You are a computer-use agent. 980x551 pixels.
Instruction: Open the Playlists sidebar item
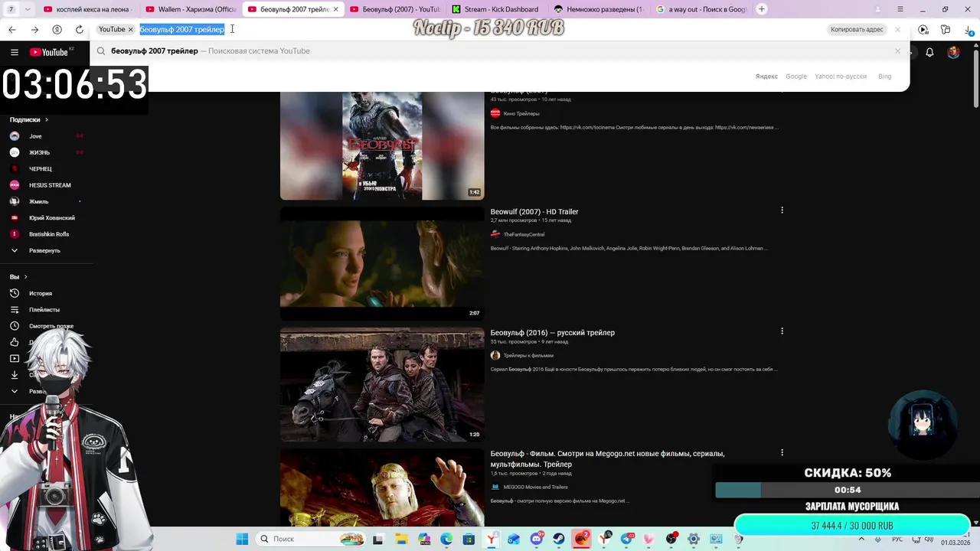(44, 310)
